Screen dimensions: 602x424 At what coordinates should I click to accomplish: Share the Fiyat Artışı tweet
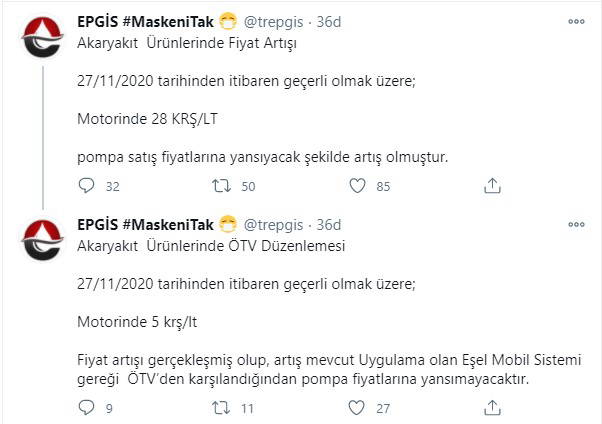[x=492, y=185]
